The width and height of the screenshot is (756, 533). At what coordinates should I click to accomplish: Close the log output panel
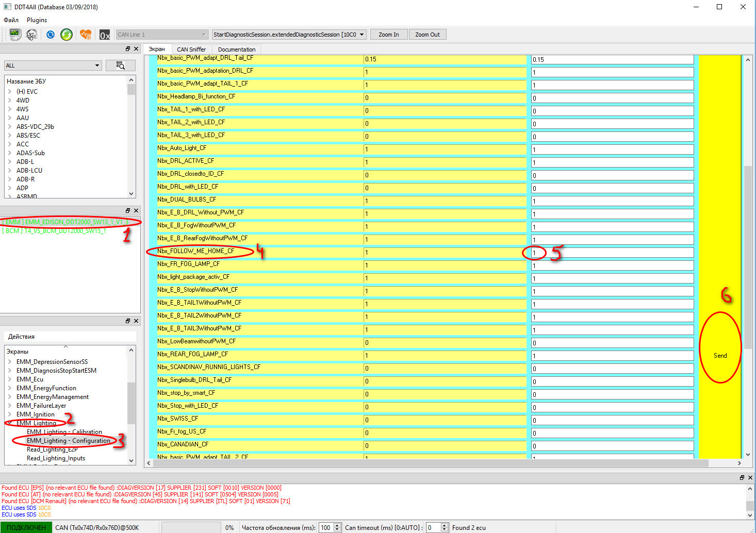coord(750,477)
